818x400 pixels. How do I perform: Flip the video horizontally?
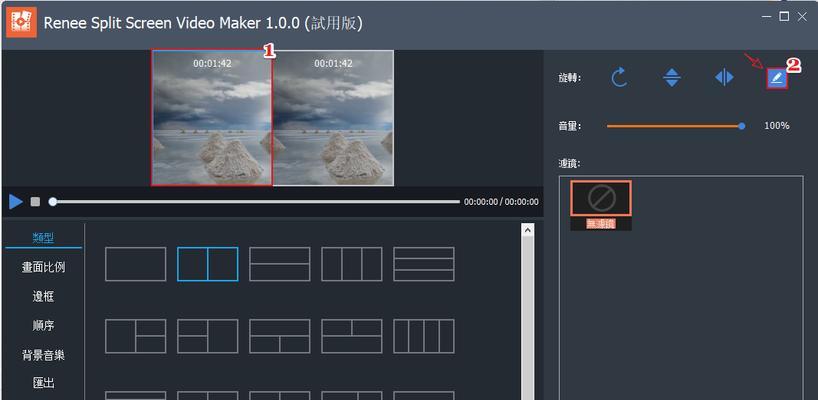(724, 78)
